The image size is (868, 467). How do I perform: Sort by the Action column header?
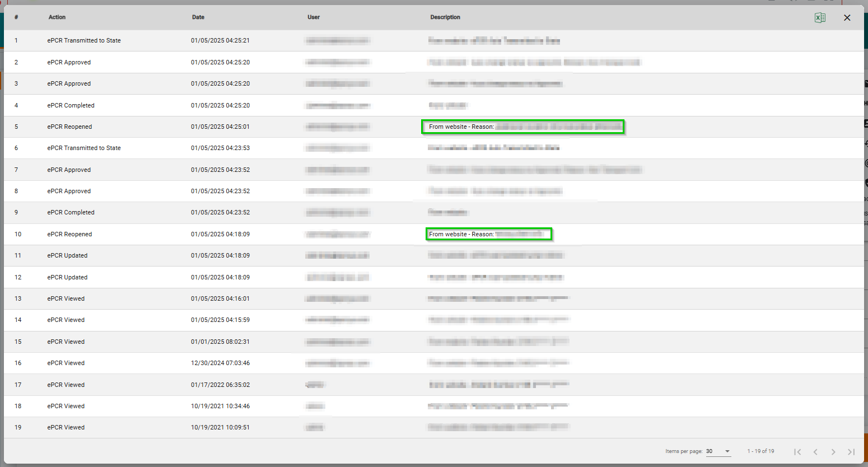click(x=57, y=17)
